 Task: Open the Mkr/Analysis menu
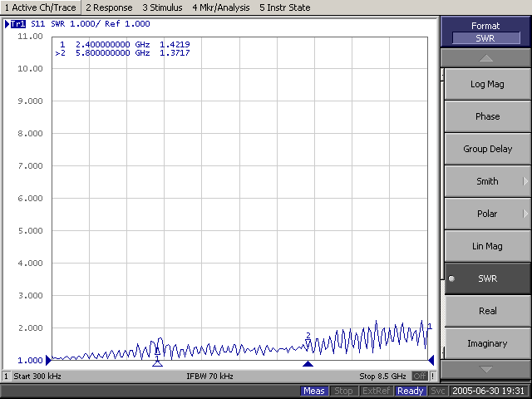point(221,7)
